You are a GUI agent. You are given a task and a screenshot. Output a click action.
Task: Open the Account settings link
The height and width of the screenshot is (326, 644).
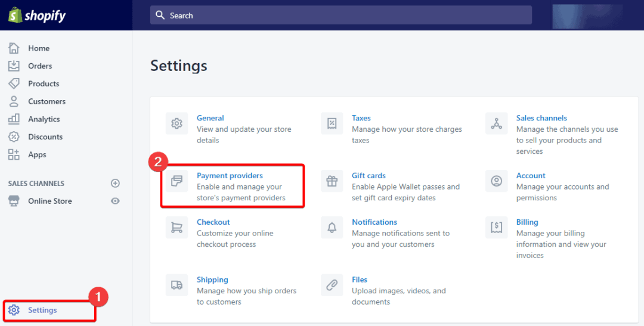click(x=531, y=176)
